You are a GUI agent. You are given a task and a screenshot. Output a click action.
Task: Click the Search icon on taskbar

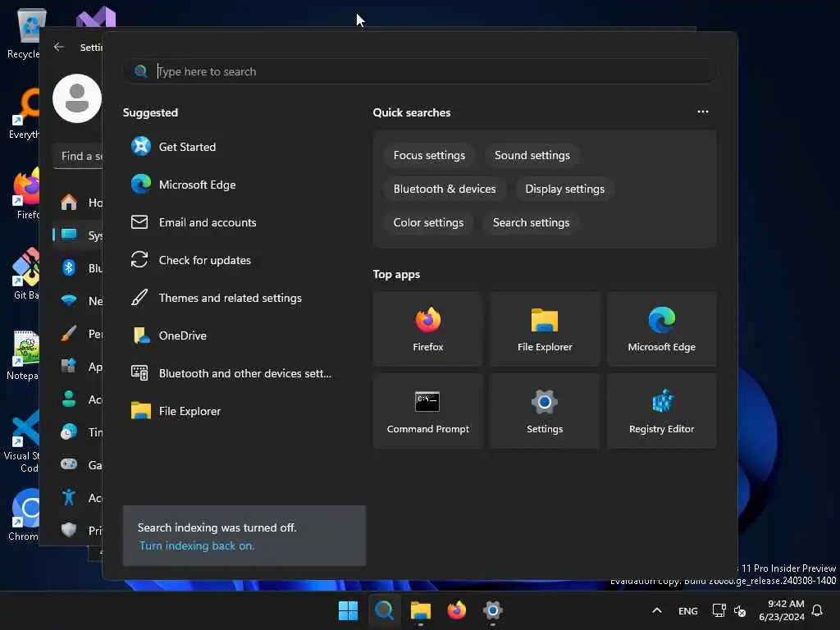[384, 610]
